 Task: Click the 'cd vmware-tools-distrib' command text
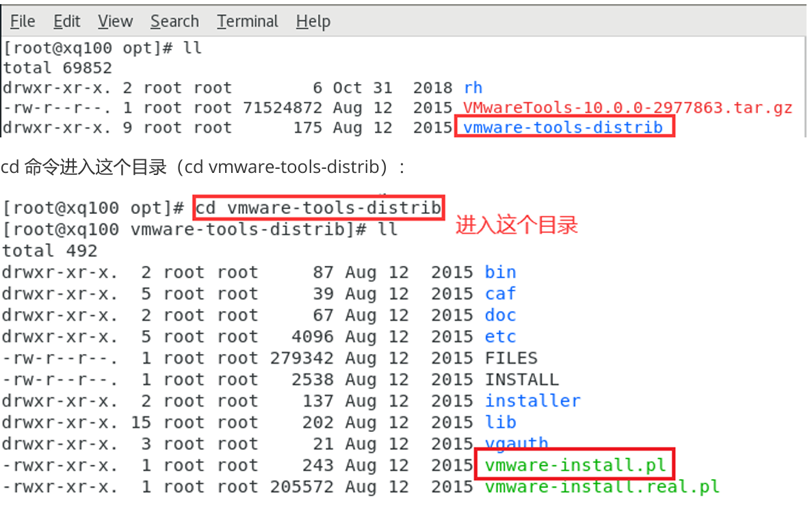(319, 208)
